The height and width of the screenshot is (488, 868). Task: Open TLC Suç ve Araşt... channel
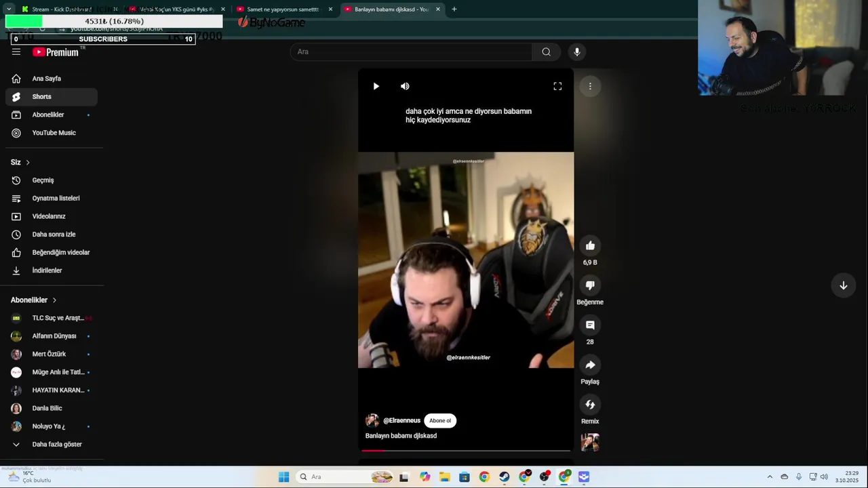coord(52,318)
